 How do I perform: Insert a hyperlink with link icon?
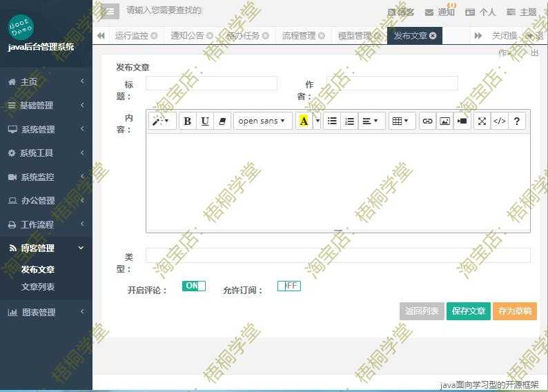coord(427,121)
